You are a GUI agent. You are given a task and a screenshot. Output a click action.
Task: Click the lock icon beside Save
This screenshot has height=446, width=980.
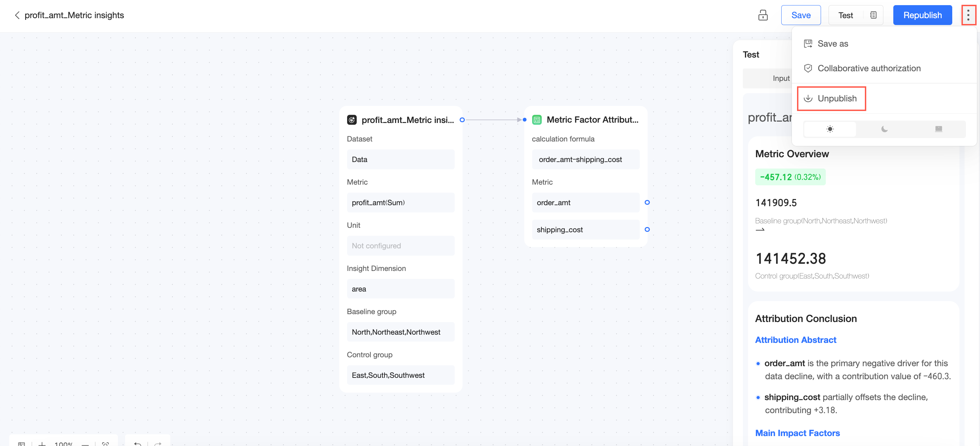click(x=762, y=15)
